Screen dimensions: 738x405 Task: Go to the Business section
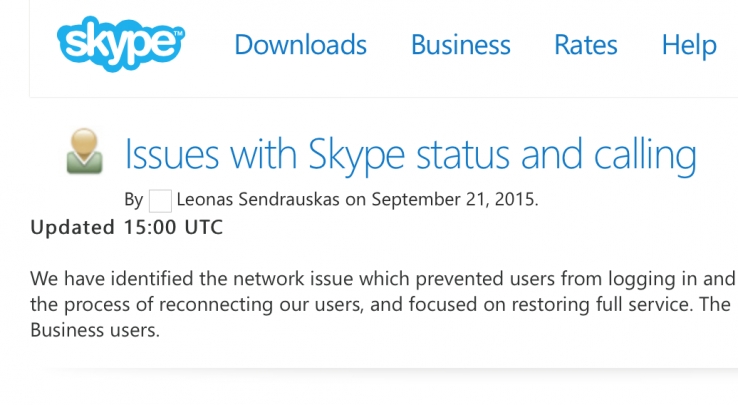(460, 45)
